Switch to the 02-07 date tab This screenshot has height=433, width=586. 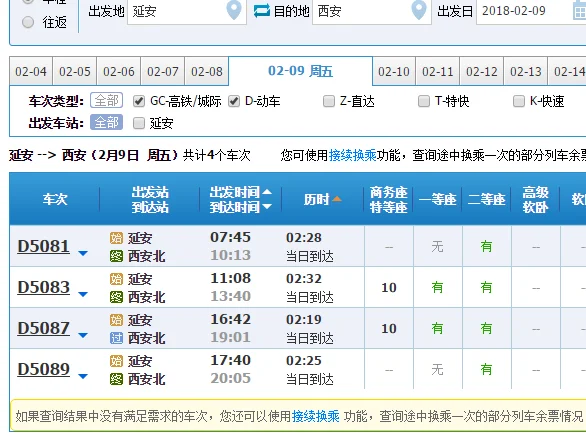(x=163, y=71)
